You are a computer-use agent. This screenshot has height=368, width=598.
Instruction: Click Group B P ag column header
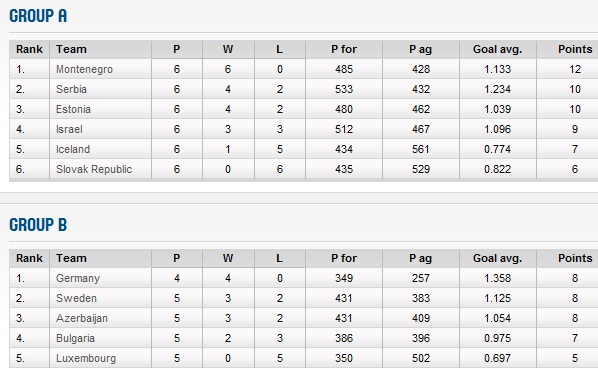(x=420, y=259)
